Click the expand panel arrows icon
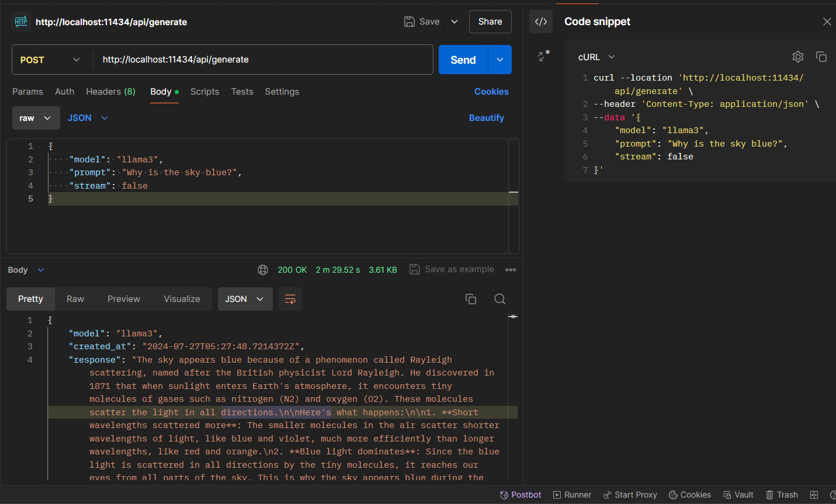 [x=543, y=56]
